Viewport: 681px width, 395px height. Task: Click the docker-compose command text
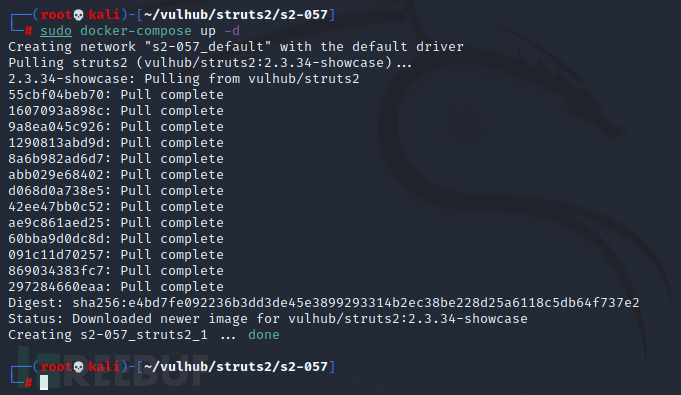[x=136, y=31]
